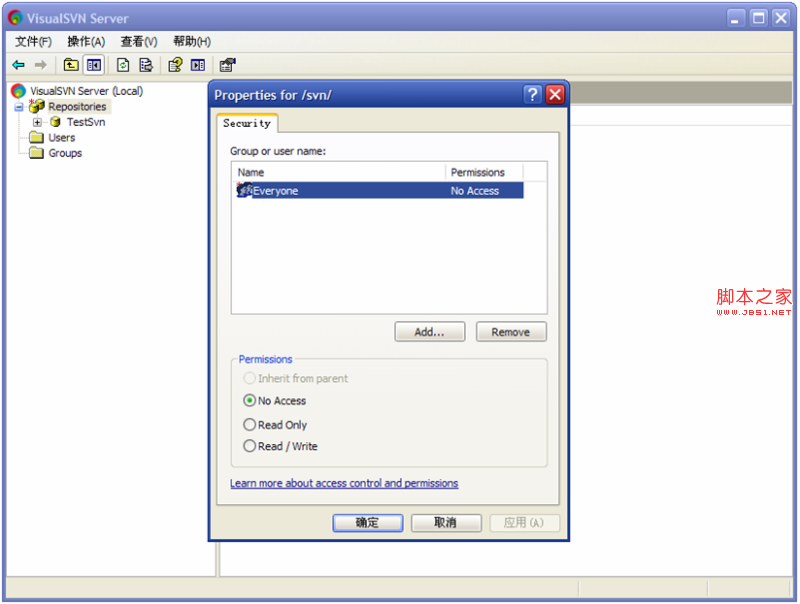800x604 pixels.
Task: Select the Read Only radio button
Action: [x=249, y=424]
